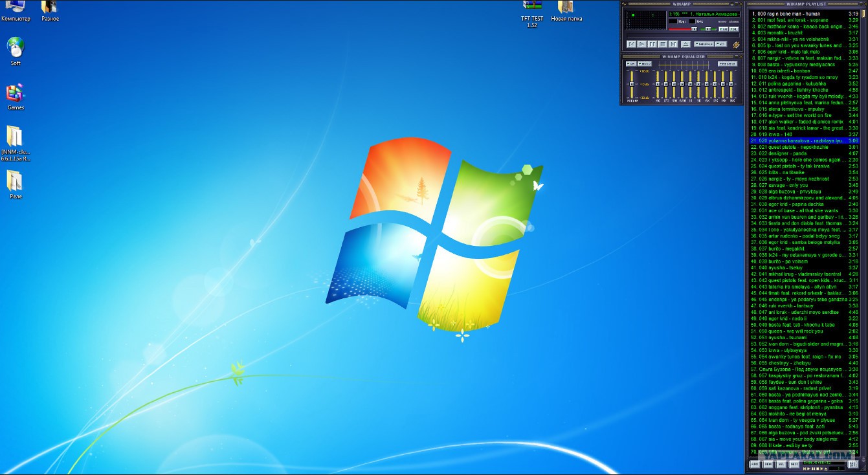Click the Winamp balance slider
The image size is (868, 475).
(x=708, y=29)
